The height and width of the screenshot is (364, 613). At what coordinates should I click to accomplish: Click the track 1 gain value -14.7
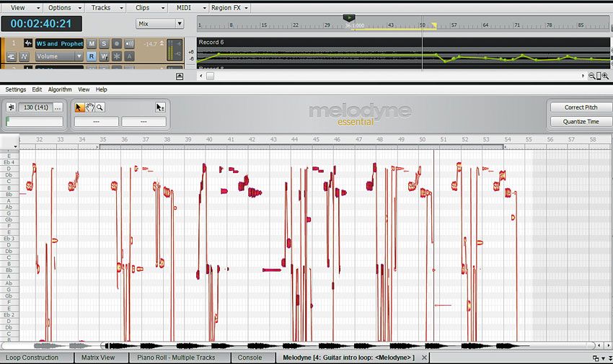tap(150, 44)
